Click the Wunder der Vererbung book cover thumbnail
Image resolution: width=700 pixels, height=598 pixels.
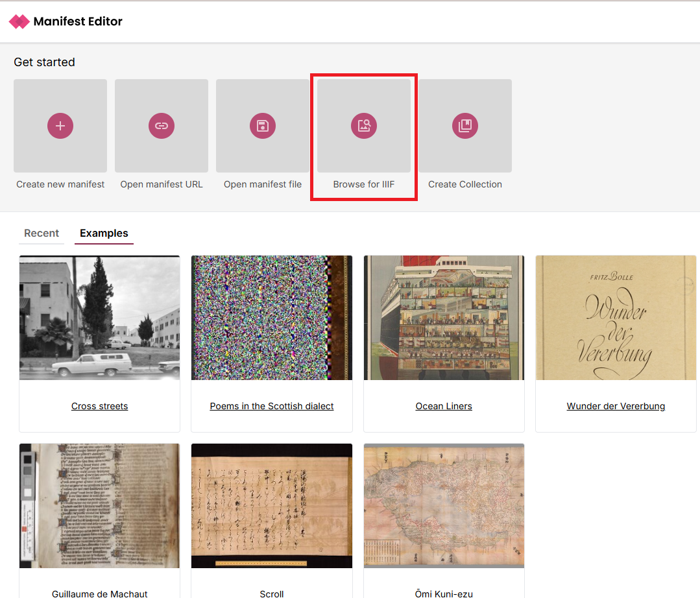click(x=616, y=318)
